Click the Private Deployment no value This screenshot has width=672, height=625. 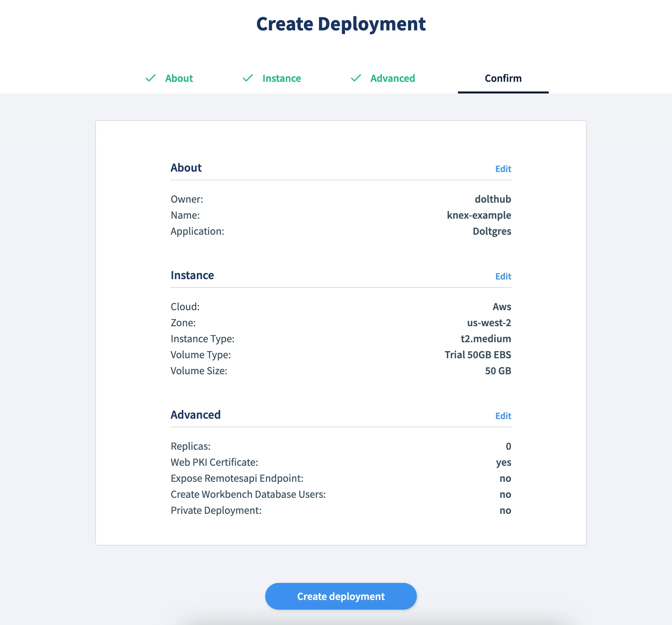tap(505, 510)
